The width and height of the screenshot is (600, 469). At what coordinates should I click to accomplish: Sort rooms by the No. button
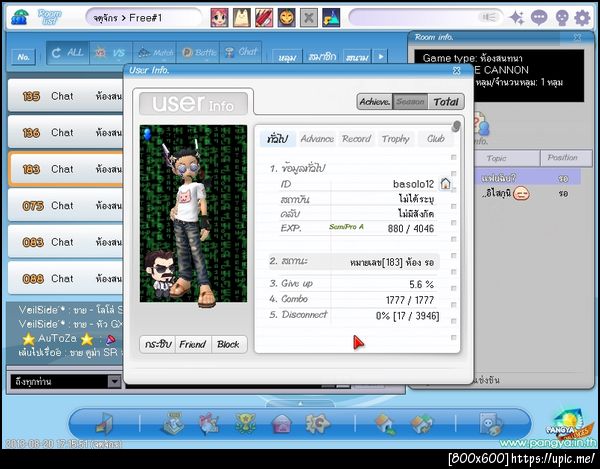[x=23, y=57]
